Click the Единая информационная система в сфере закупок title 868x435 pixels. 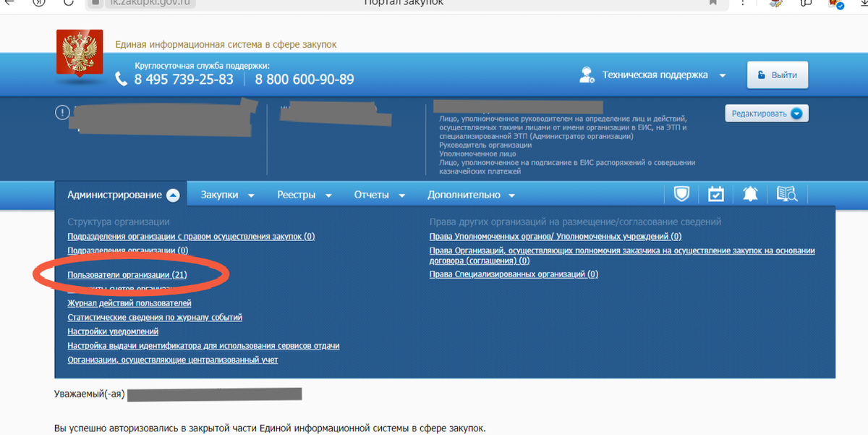(226, 45)
